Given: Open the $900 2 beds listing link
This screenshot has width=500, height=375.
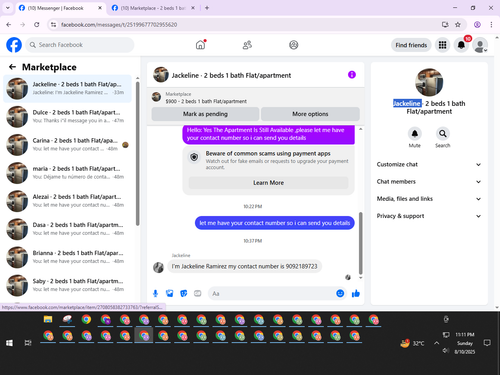Looking at the screenshot, I should (x=206, y=101).
